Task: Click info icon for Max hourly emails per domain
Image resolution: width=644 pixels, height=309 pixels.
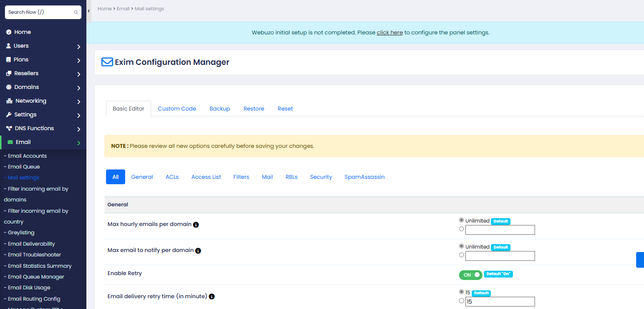Action: click(196, 225)
